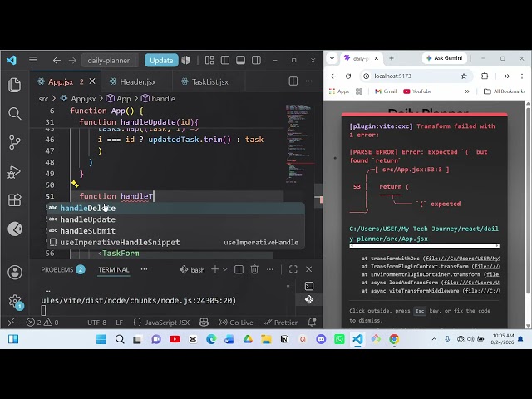
Task: Maximize the panel size
Action: [x=293, y=269]
